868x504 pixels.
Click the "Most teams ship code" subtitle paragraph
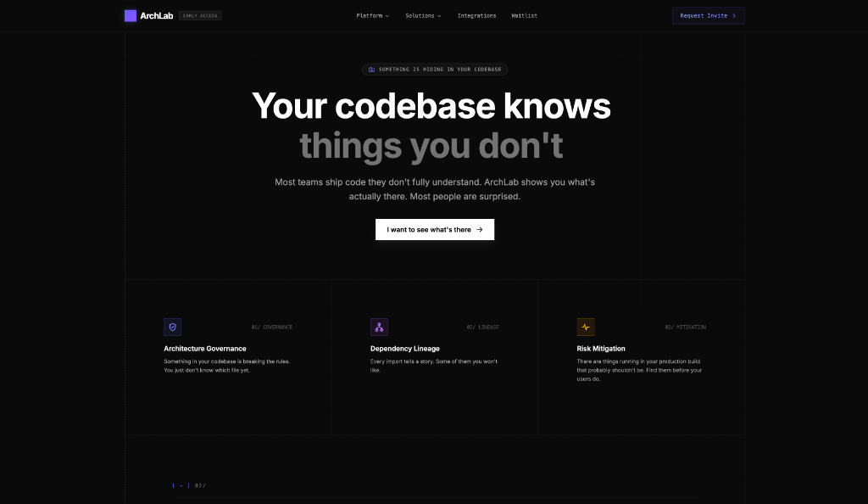point(435,189)
